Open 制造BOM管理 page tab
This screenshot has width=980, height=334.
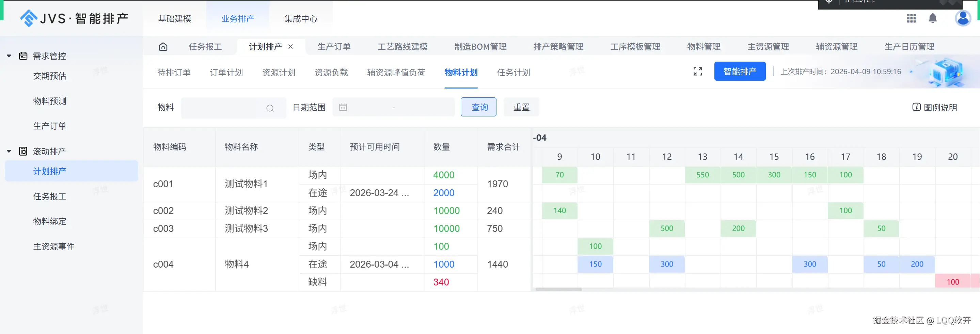(x=480, y=46)
